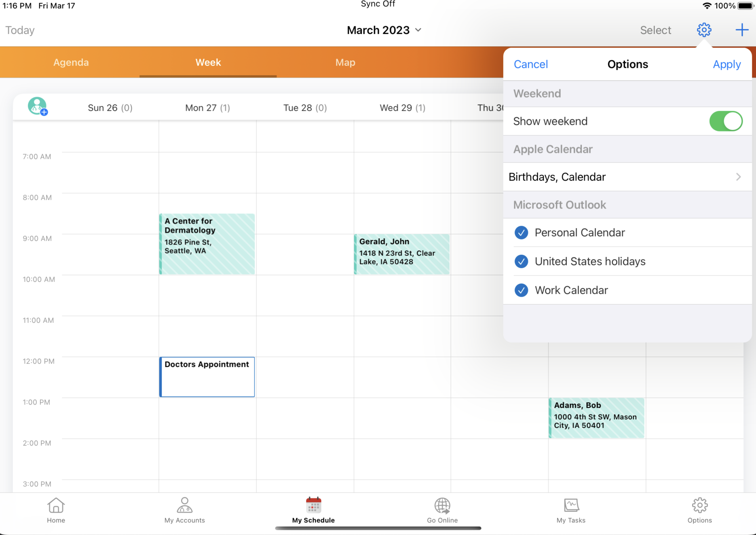This screenshot has height=535, width=756.
Task: Open My Accounts from bottom bar
Action: (184, 510)
